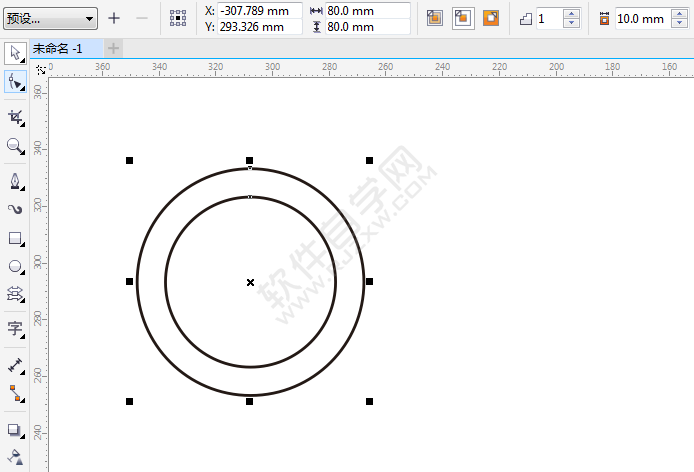This screenshot has width=694, height=472.
Task: Click the contour offset spinner arrows
Action: [678, 18]
